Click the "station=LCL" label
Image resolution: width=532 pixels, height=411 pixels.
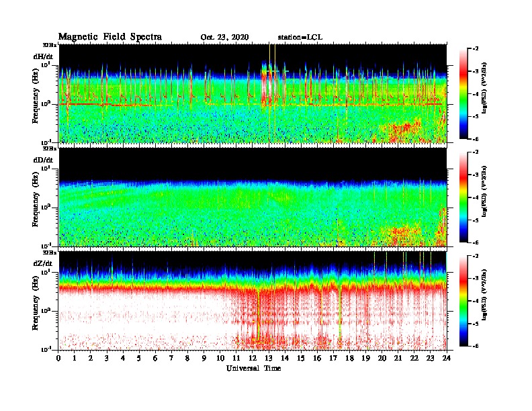tap(300, 38)
